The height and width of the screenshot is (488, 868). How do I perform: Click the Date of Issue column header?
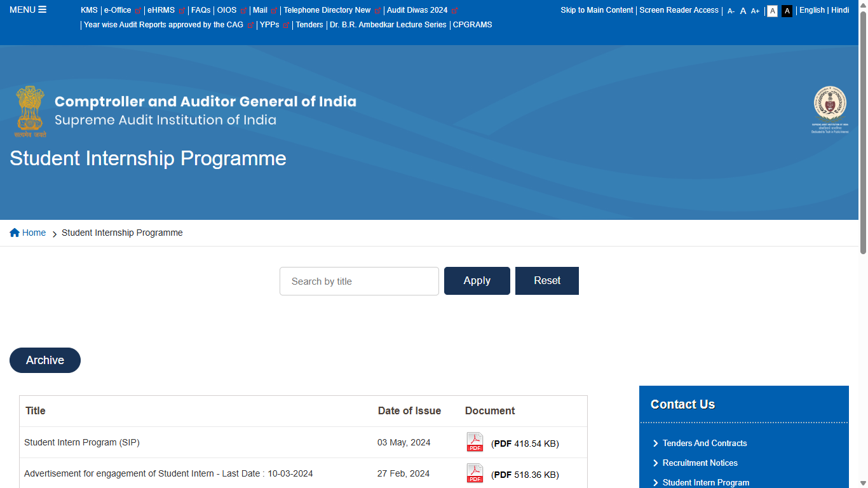(409, 410)
